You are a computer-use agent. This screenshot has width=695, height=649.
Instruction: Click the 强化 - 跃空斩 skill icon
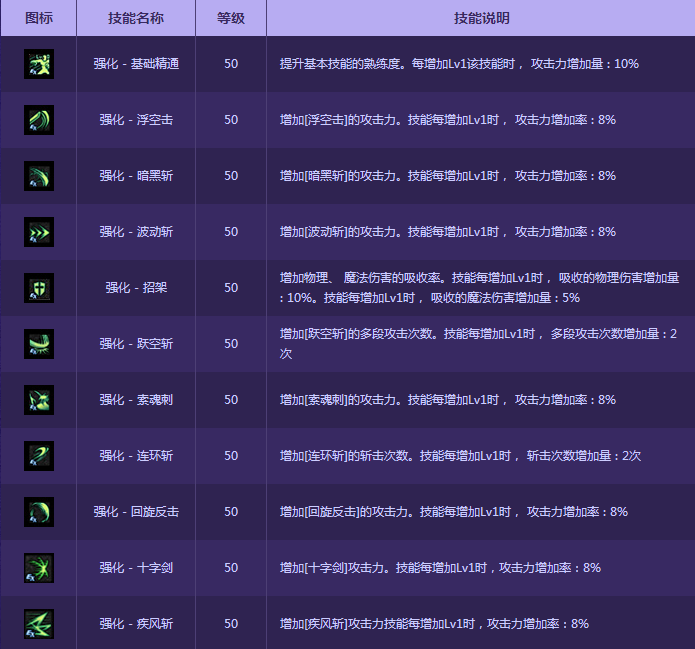(39, 344)
